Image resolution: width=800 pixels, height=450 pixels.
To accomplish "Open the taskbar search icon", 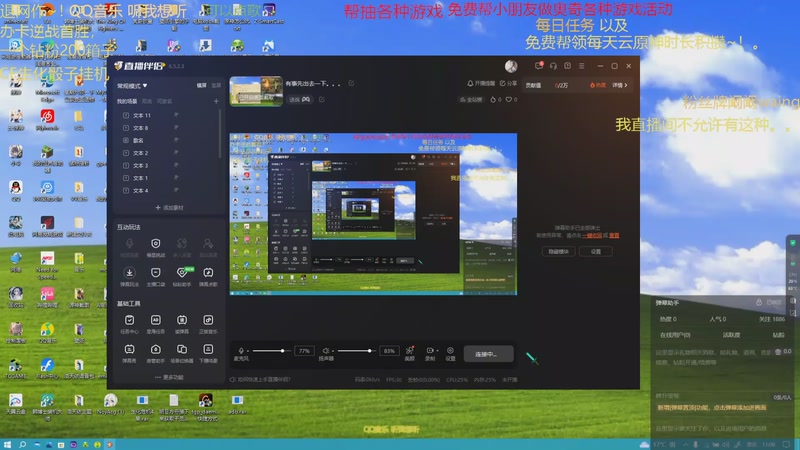I will tap(22, 444).
